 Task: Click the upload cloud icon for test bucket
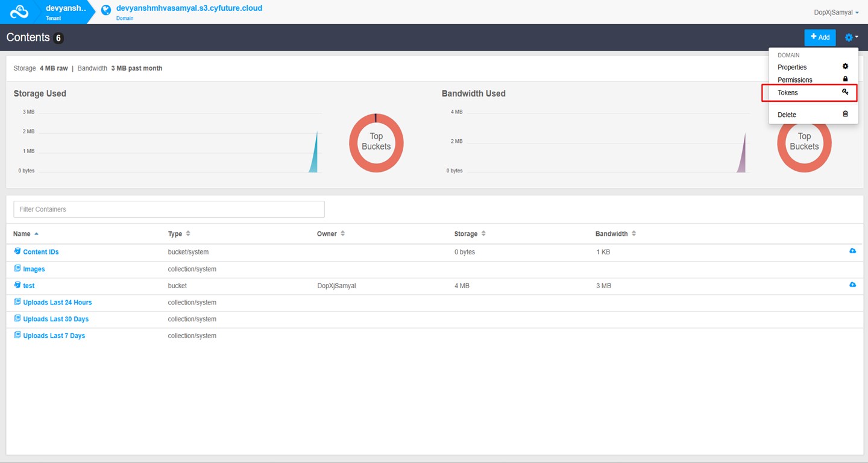852,285
